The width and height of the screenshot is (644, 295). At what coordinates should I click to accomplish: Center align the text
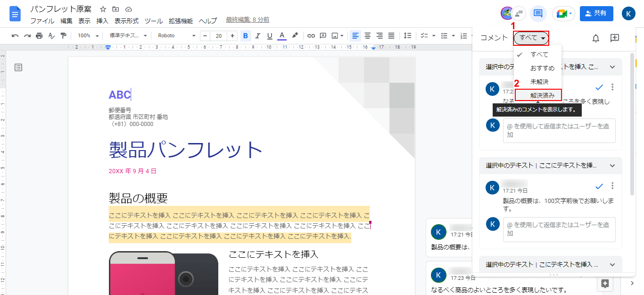tap(368, 35)
